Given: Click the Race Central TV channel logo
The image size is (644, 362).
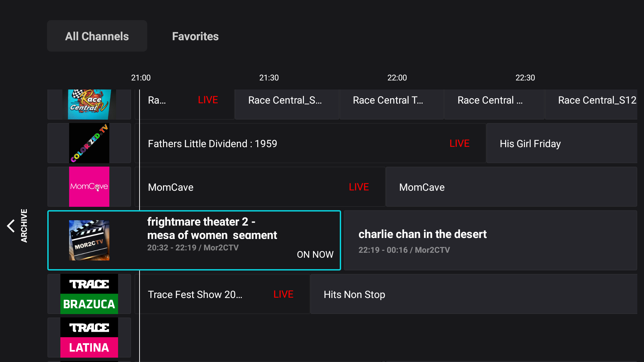Looking at the screenshot, I should point(89,104).
